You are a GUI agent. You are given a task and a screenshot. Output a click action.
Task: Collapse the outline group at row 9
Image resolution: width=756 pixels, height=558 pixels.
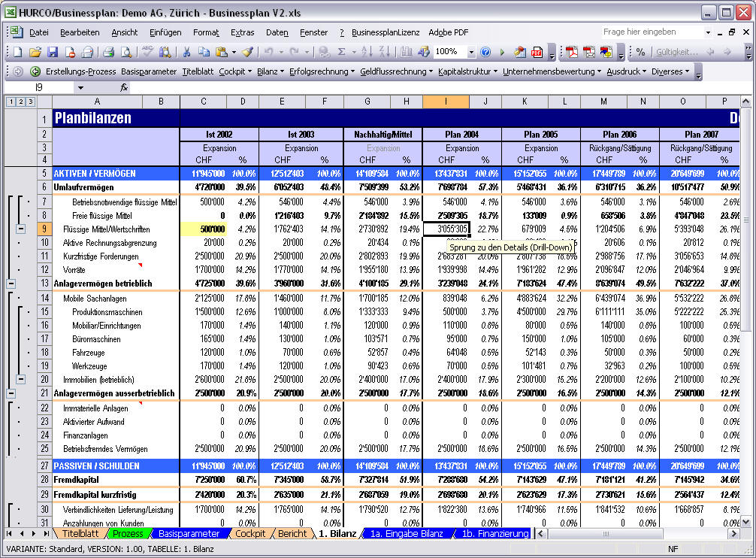point(21,229)
